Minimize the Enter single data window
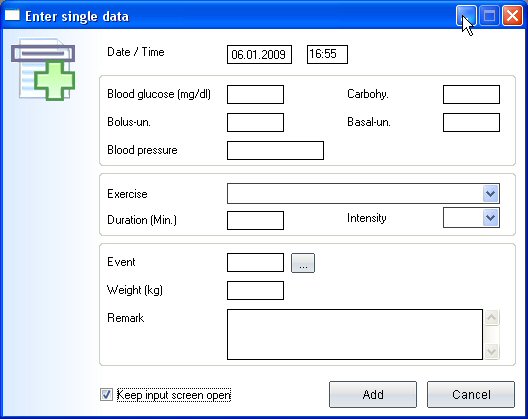The image size is (528, 419). point(466,15)
